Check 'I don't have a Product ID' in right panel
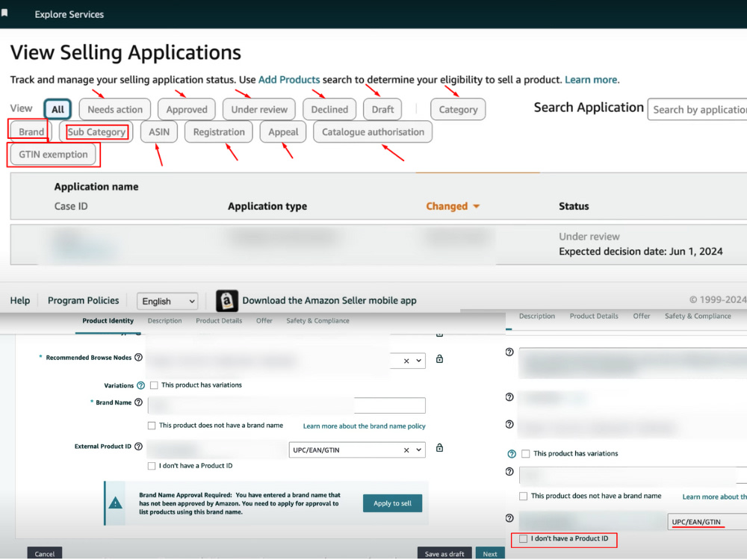747x560 pixels. click(x=523, y=538)
